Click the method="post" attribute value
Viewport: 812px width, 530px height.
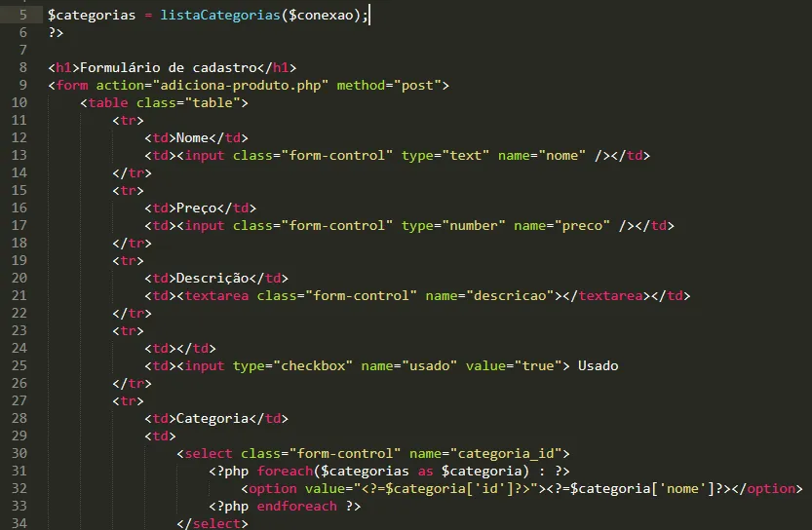[x=417, y=86]
